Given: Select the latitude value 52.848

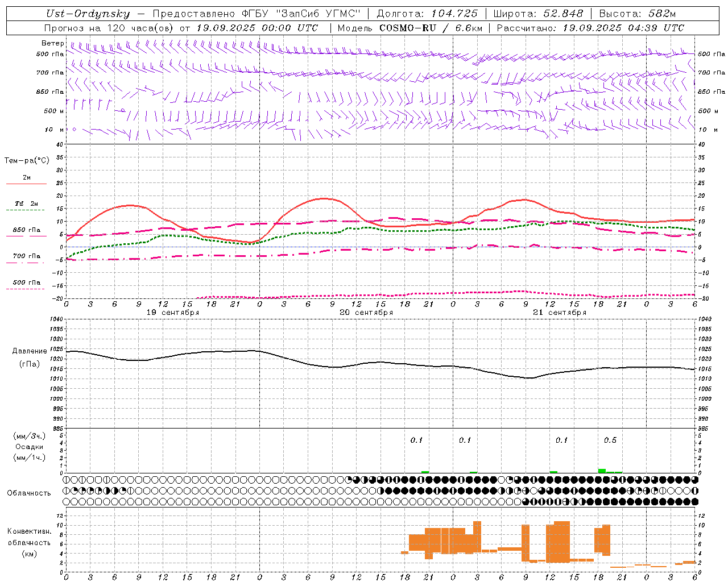Looking at the screenshot, I should 564,14.
